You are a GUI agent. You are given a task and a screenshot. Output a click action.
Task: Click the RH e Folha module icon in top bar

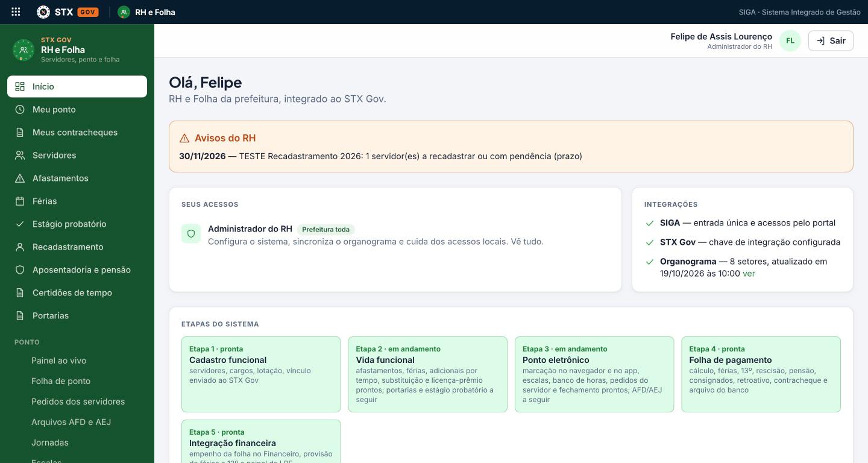[124, 12]
